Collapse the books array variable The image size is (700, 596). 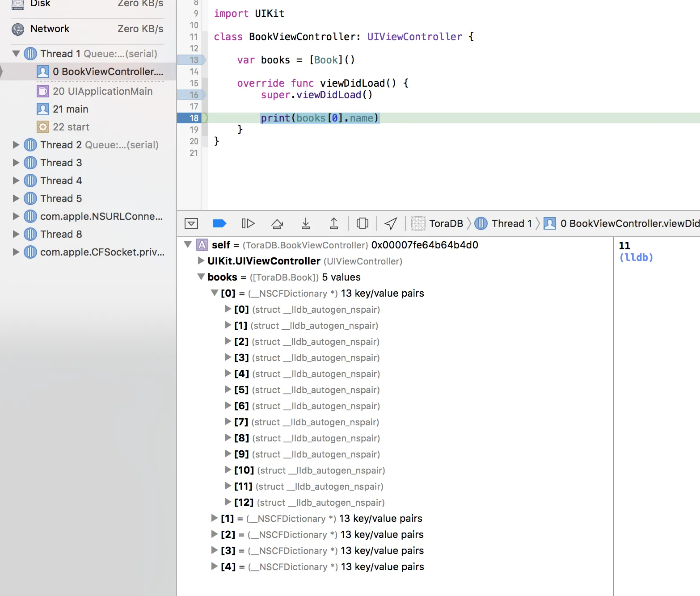pyautogui.click(x=201, y=277)
